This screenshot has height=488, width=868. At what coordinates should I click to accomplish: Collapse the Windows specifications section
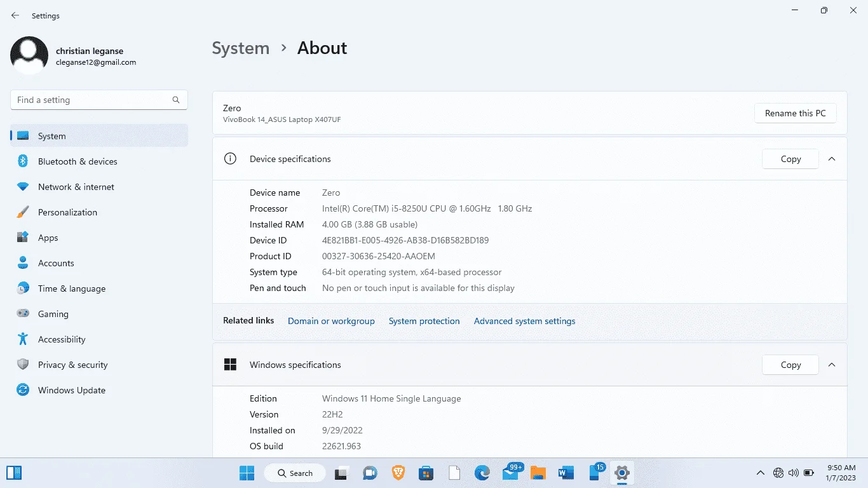click(832, 365)
